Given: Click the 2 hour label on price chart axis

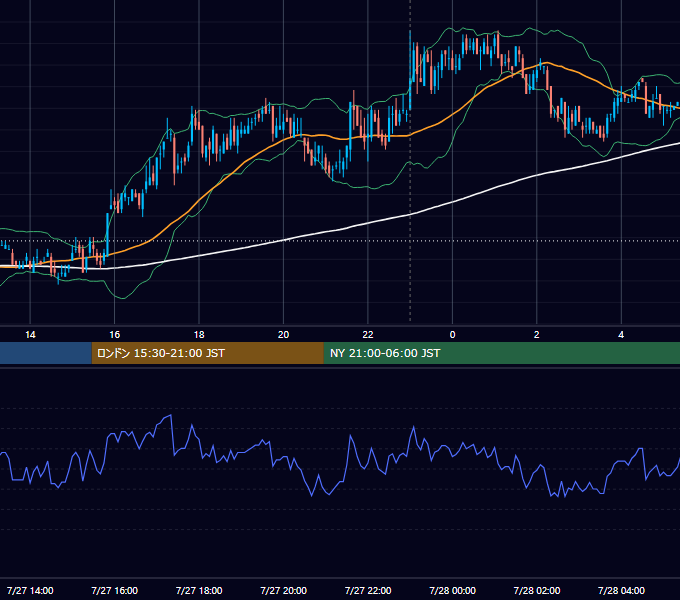Looking at the screenshot, I should pyautogui.click(x=536, y=335).
